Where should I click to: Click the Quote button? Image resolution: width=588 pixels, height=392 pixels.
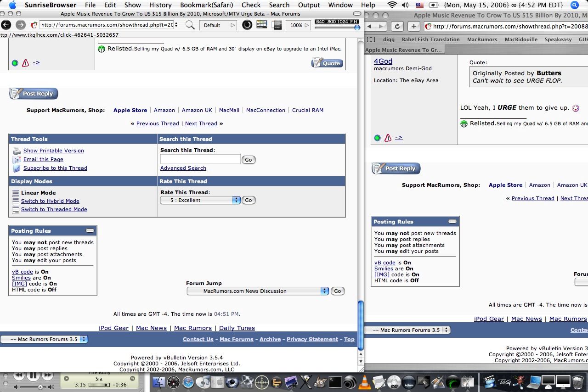[x=327, y=63]
